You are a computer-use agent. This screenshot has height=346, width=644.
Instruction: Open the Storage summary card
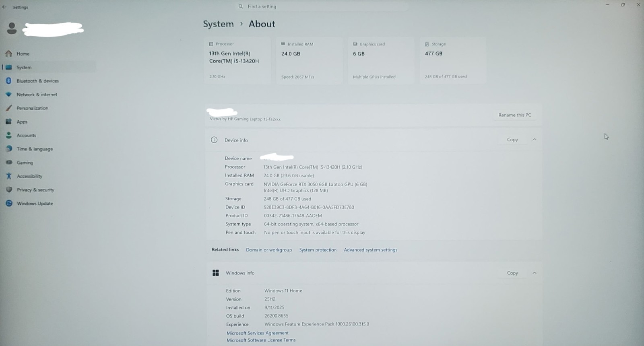453,60
